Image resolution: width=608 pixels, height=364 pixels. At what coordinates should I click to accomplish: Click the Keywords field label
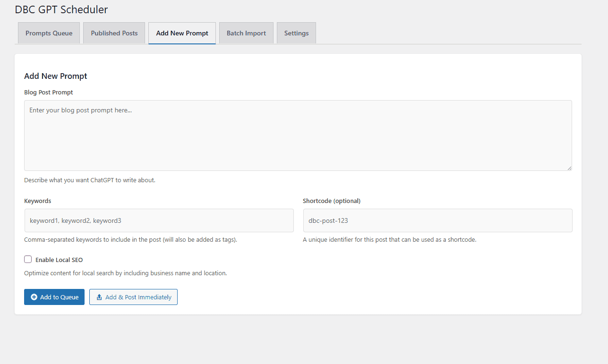38,201
